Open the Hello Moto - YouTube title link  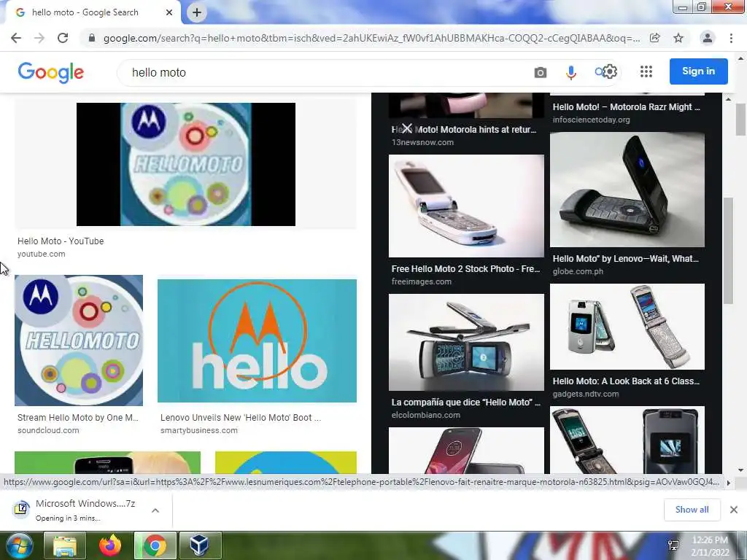[61, 241]
